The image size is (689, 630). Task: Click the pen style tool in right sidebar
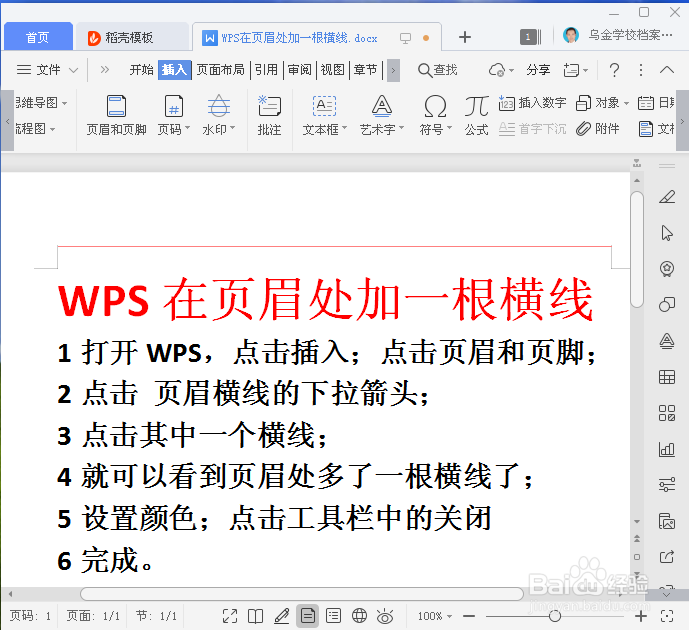pos(667,196)
